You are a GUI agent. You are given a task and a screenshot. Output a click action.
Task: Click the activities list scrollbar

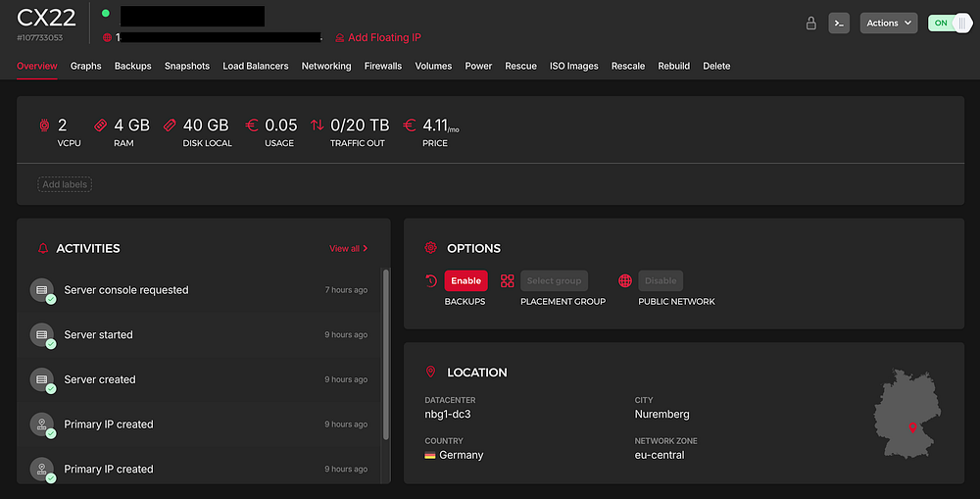[385, 355]
